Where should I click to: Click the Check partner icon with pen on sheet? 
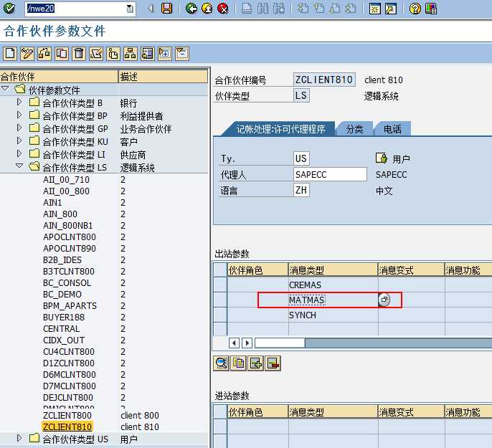[x=96, y=54]
